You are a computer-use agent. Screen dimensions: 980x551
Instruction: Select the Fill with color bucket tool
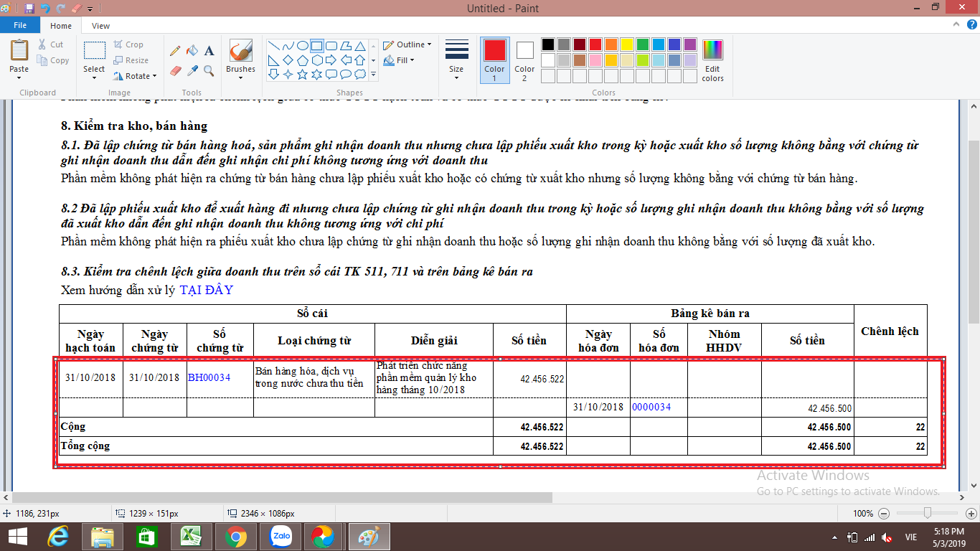click(x=192, y=51)
